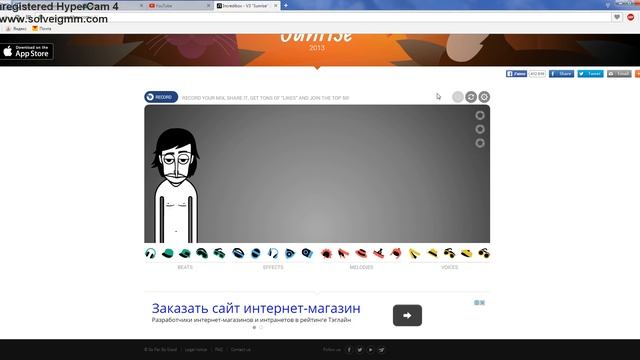Click the Tweet button
This screenshot has width=640, height=360.
(x=590, y=73)
